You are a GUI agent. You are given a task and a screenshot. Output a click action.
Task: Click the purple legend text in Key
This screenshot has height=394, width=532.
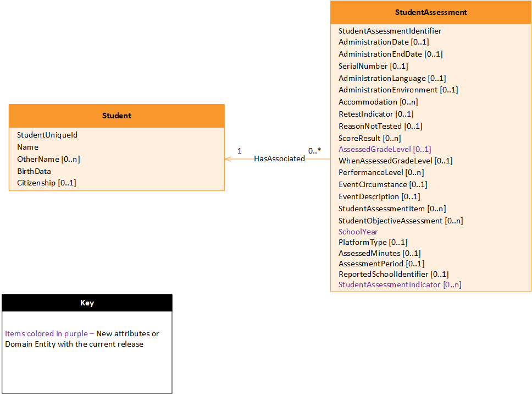click(x=45, y=333)
